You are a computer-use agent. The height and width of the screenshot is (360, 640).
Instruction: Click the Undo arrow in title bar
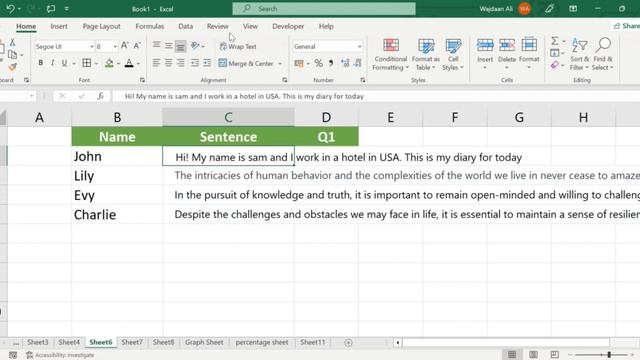coord(11,9)
